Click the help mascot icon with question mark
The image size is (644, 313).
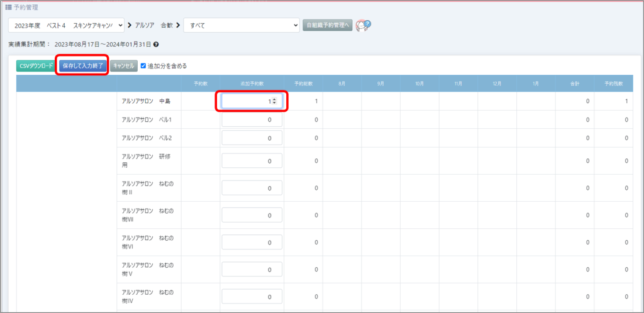(363, 25)
